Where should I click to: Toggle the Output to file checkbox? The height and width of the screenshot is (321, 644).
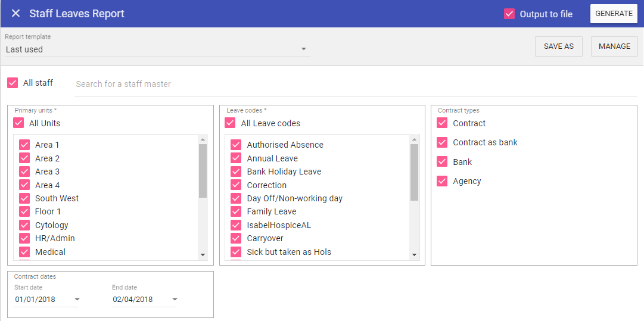(x=509, y=14)
